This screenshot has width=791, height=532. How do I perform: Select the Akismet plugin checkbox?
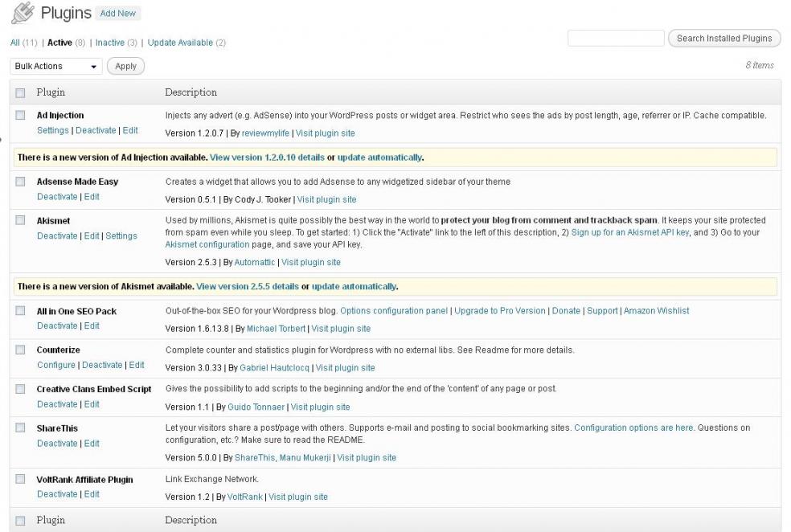(20, 220)
